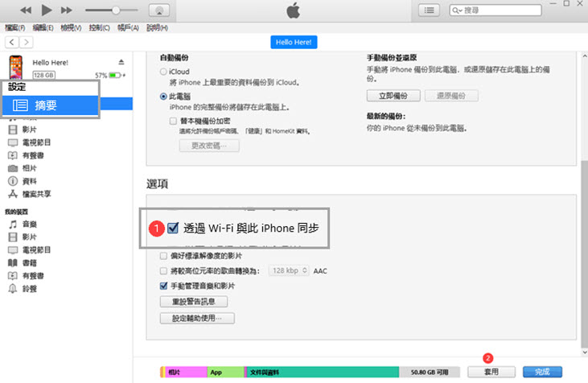The height and width of the screenshot is (383, 588).
Task: Click the 套用 apply button
Action: 491,372
